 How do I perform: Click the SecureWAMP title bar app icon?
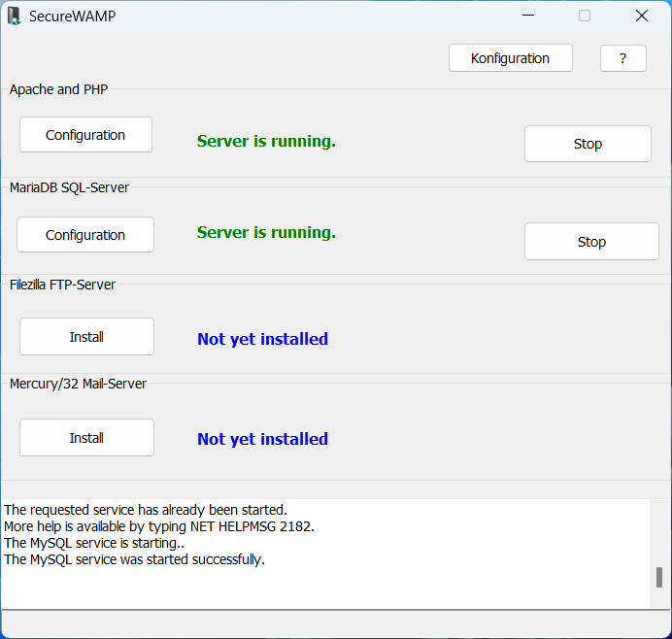pyautogui.click(x=15, y=16)
